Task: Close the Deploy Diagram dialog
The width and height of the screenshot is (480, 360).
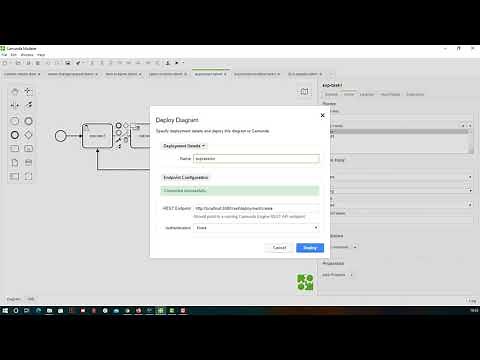Action: tap(322, 115)
